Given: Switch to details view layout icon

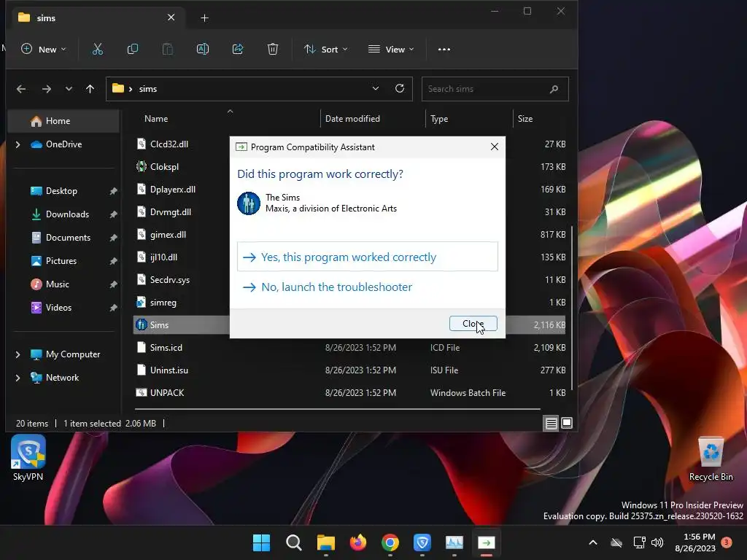Looking at the screenshot, I should point(551,423).
